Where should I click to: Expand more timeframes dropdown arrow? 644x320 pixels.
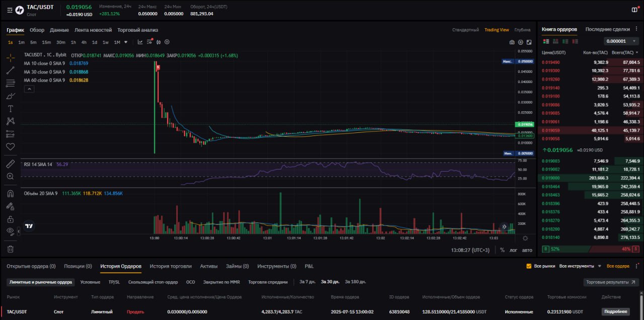126,42
